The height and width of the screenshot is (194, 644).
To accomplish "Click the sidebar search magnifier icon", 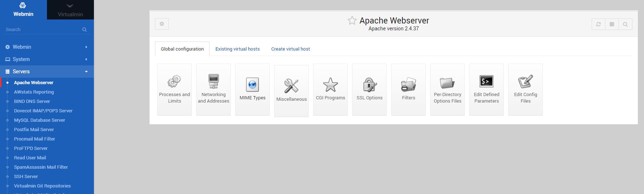I will 85,30.
